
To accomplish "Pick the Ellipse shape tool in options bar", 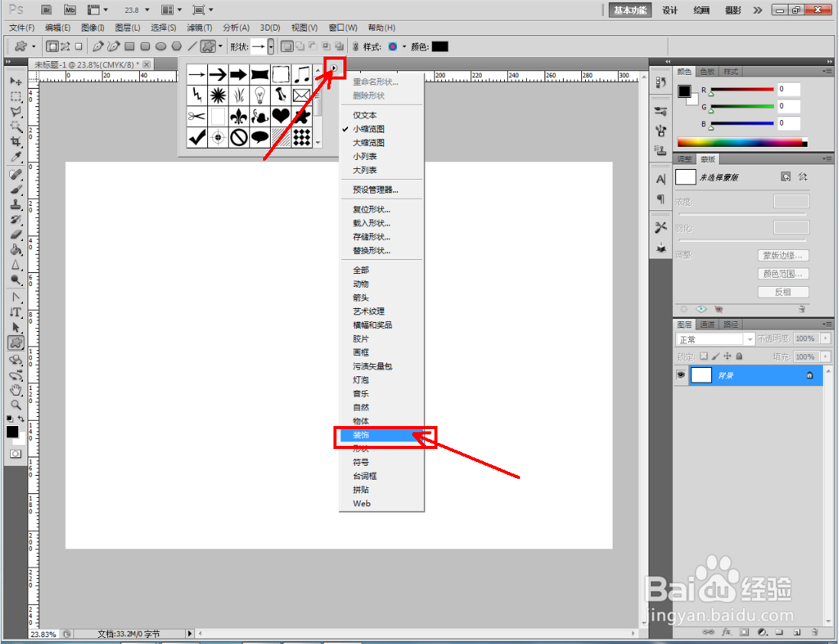I will (161, 47).
